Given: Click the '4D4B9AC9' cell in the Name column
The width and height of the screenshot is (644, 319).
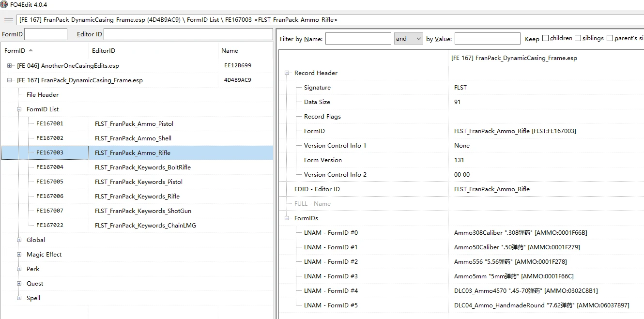Looking at the screenshot, I should click(x=238, y=80).
